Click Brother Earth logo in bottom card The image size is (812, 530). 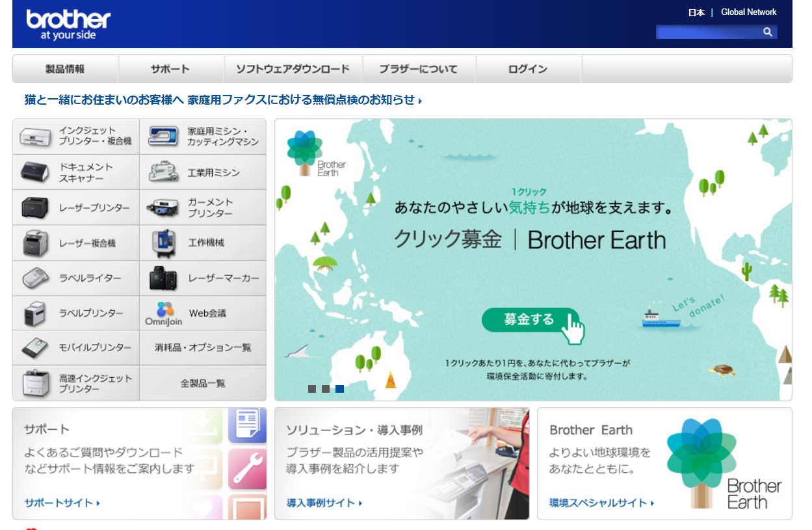tap(724, 462)
